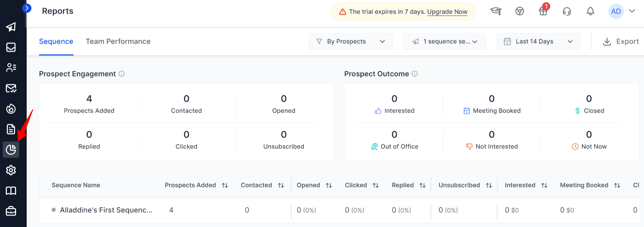644x227 pixels.
Task: Click the Contacted stat in Prospect Engagement
Action: pos(186,104)
